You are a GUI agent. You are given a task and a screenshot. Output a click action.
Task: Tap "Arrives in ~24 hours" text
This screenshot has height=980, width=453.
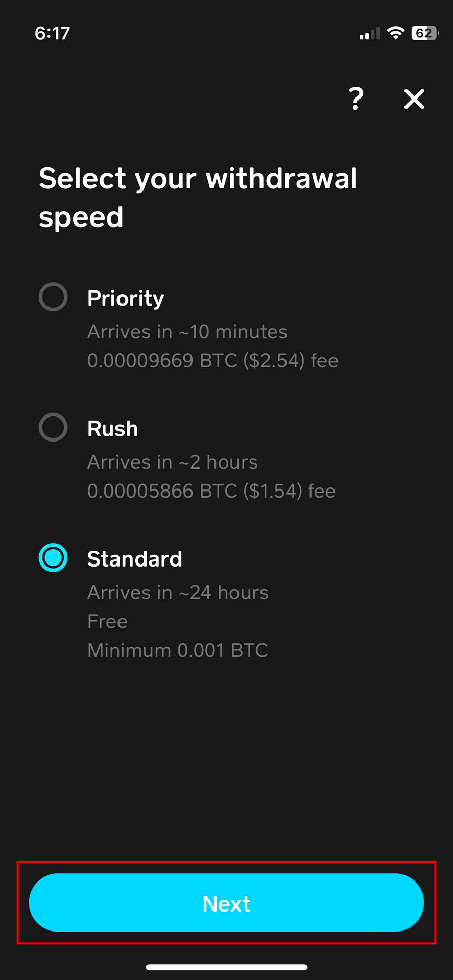click(x=178, y=593)
